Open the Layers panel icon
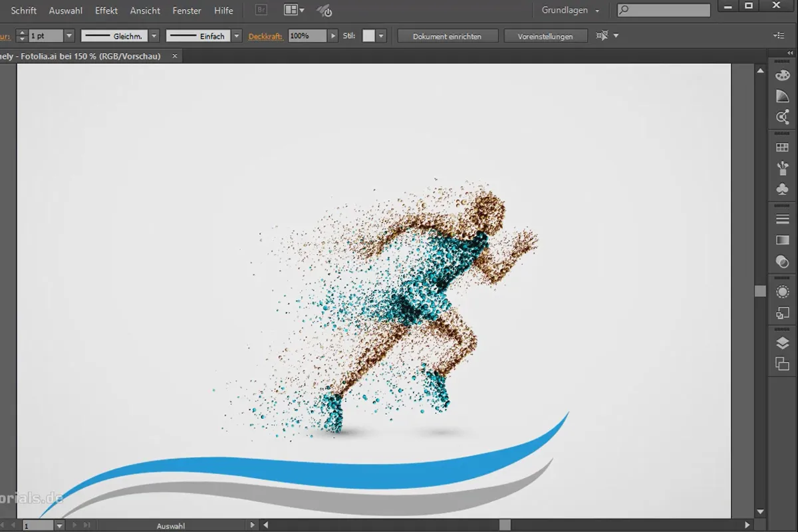This screenshot has height=532, width=798. [783, 342]
